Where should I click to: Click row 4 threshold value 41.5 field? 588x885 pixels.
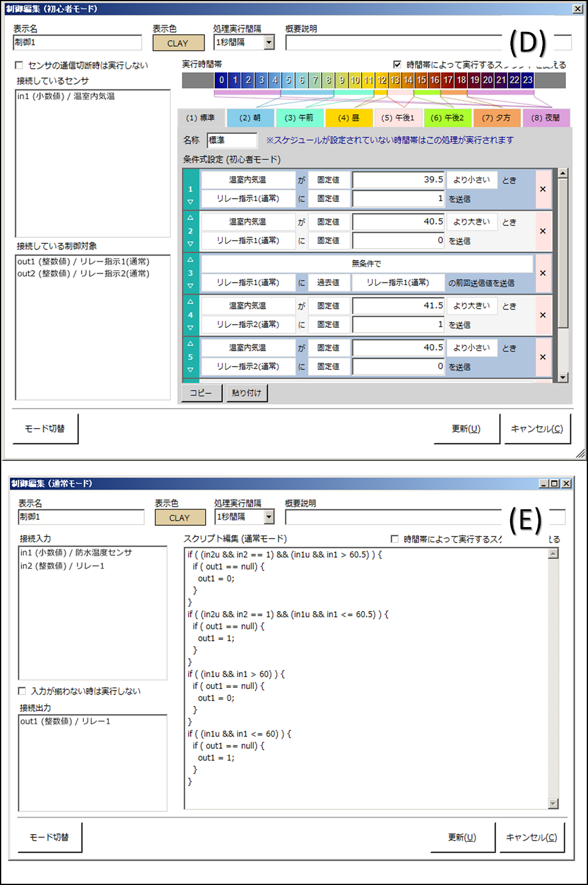point(399,305)
